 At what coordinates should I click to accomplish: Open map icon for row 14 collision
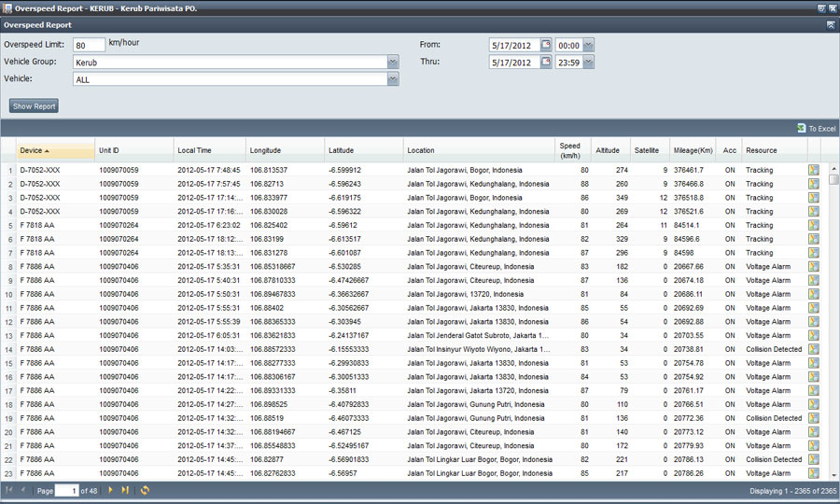point(814,349)
